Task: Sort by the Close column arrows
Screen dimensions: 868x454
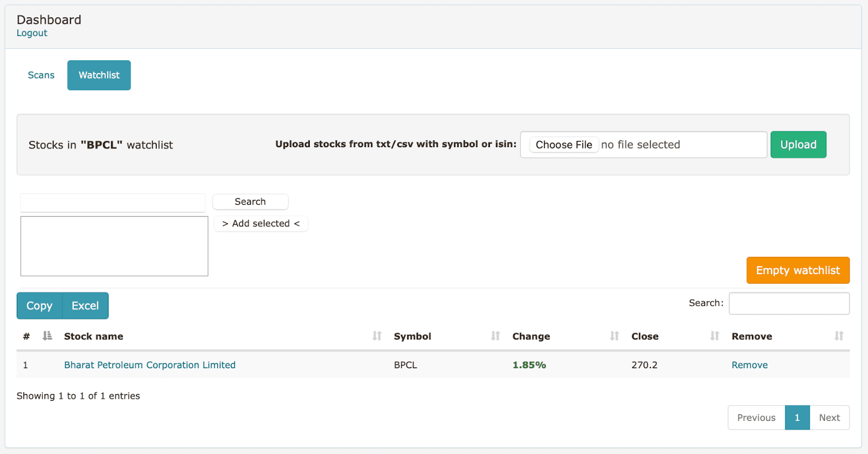Action: (714, 336)
